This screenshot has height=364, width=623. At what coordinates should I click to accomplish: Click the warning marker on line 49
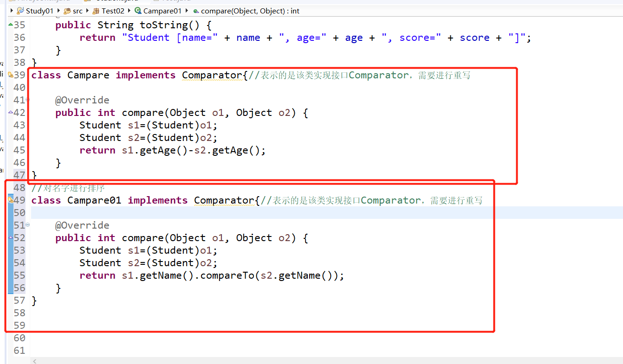pos(11,200)
